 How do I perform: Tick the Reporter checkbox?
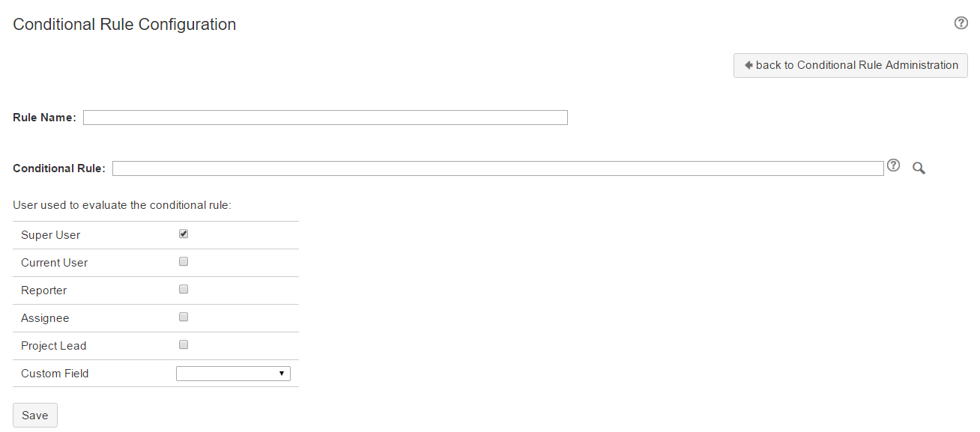[184, 290]
